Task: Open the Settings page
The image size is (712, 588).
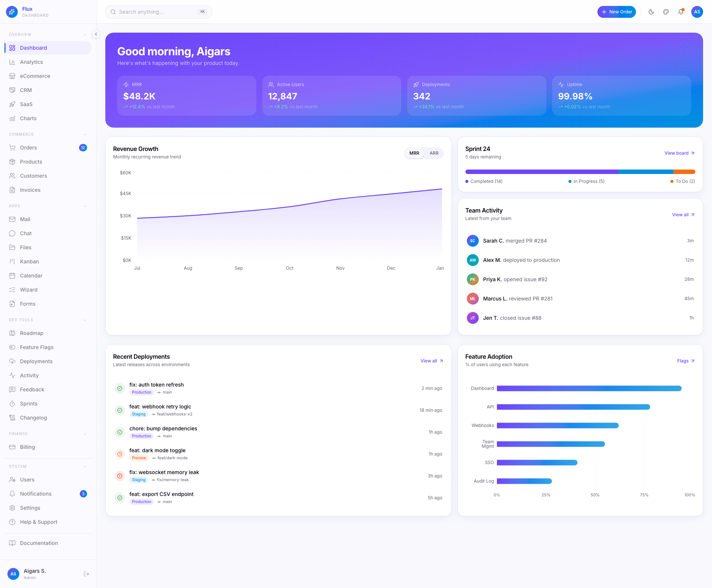Action: coord(30,507)
